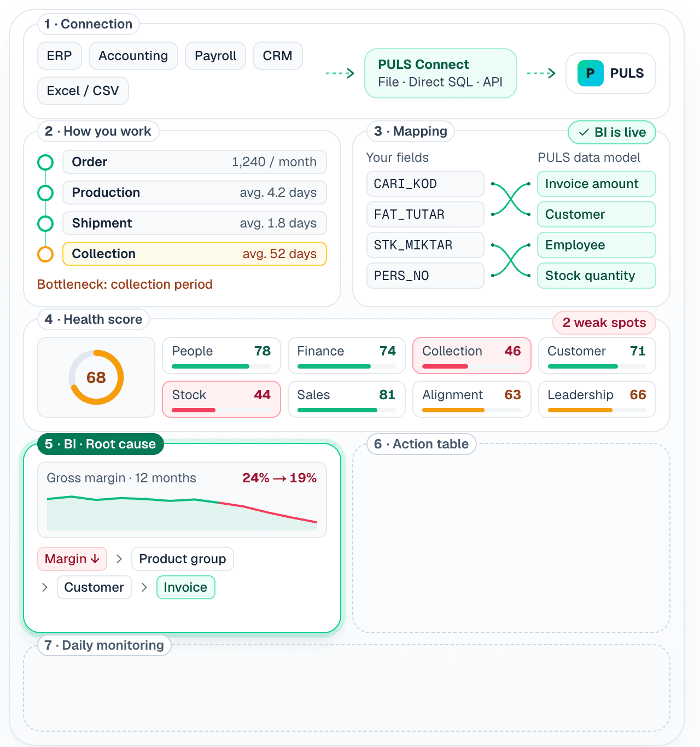Select the Accounting source chip
The width and height of the screenshot is (700, 747).
click(x=133, y=56)
